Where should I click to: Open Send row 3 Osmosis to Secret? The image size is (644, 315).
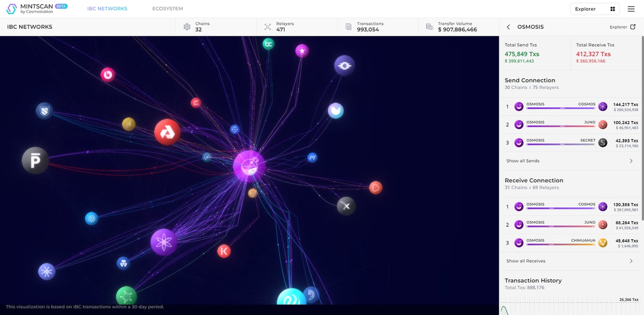571,143
